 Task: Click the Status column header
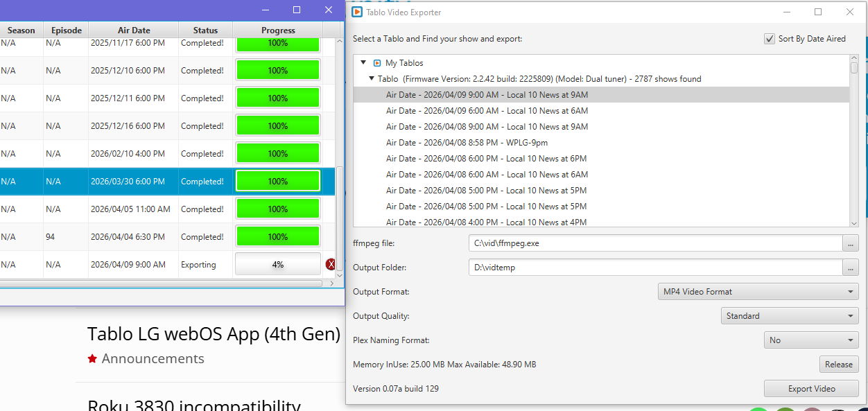205,30
